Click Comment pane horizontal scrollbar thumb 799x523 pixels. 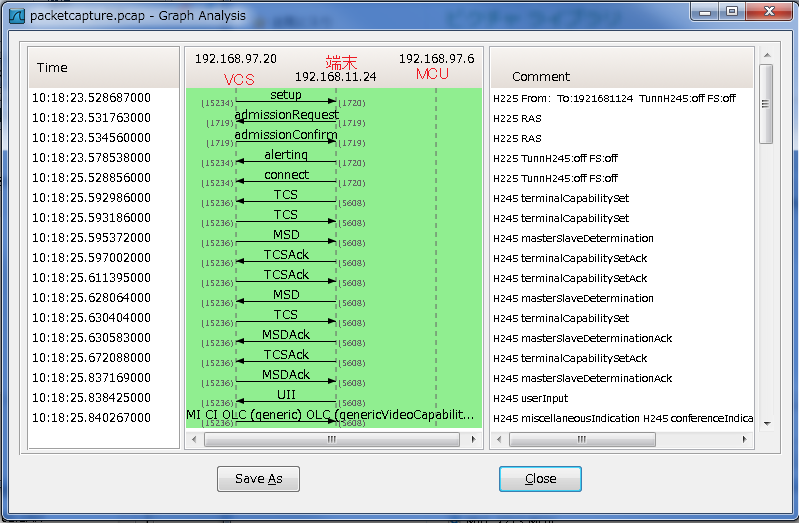click(582, 439)
